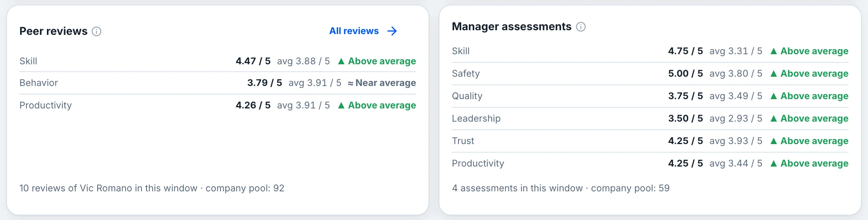Click the 5.00 / 5 Safety score
The width and height of the screenshot is (868, 220).
point(685,74)
